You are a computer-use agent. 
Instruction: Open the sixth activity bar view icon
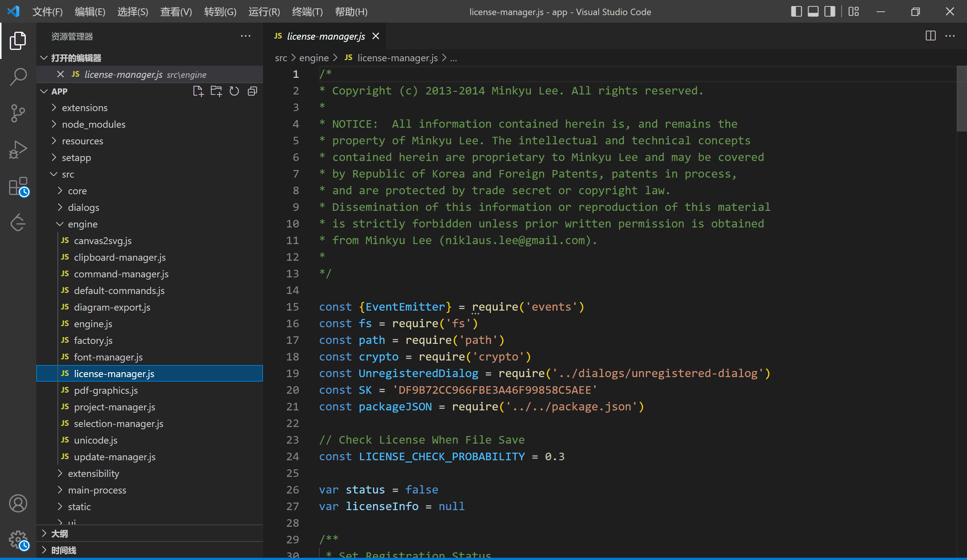[x=18, y=222]
